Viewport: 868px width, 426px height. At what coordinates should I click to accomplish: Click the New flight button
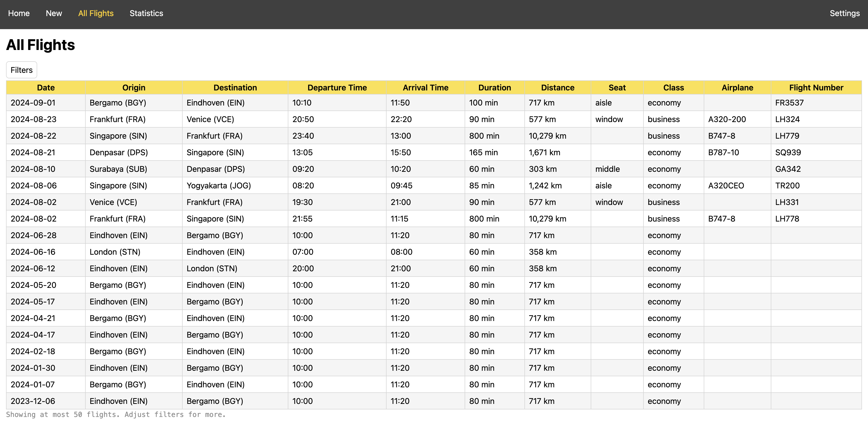pos(53,13)
